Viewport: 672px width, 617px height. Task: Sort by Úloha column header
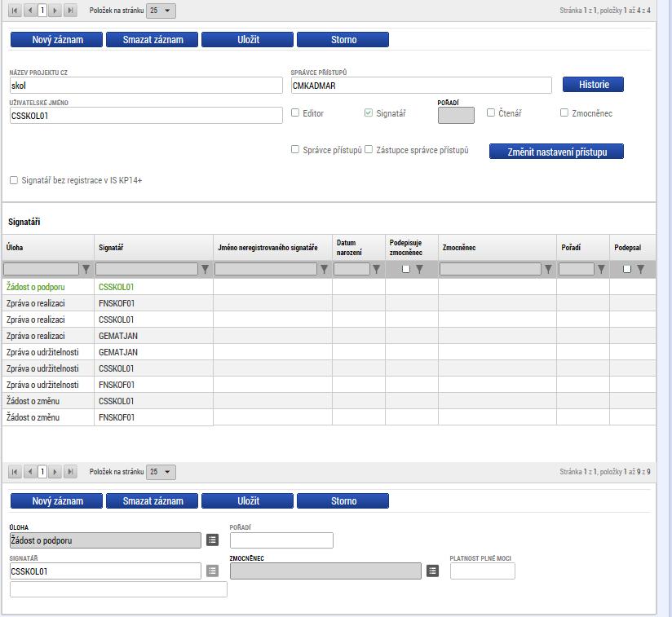click(x=15, y=248)
